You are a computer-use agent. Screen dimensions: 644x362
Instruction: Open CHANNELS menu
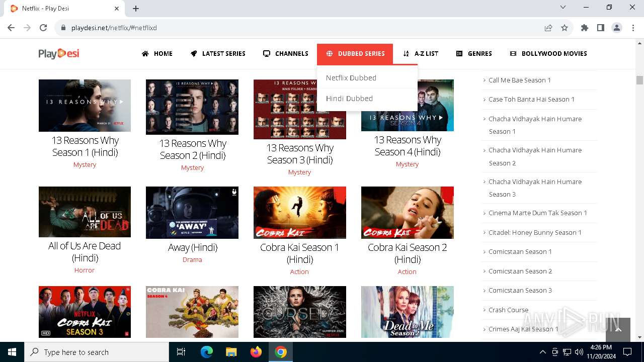point(286,54)
